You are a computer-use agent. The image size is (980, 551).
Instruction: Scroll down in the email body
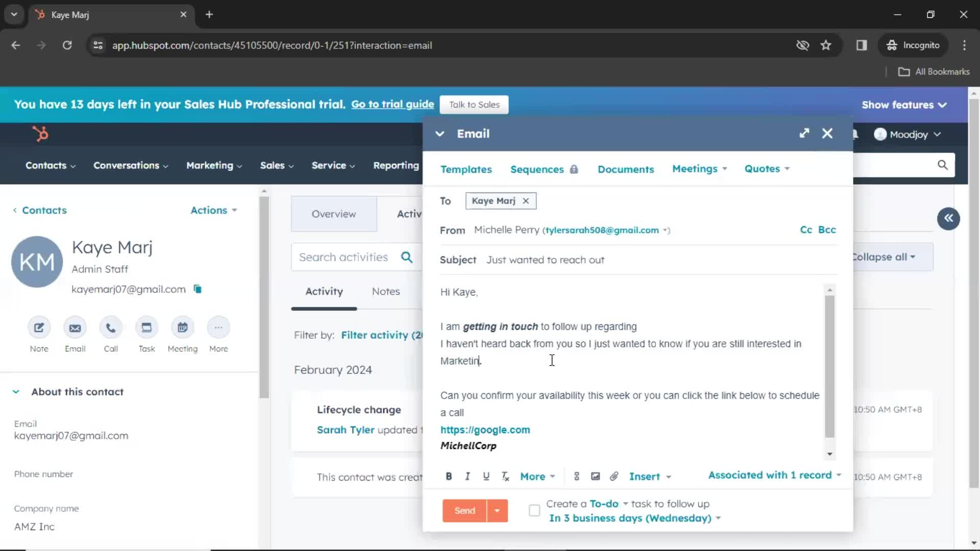(x=830, y=454)
